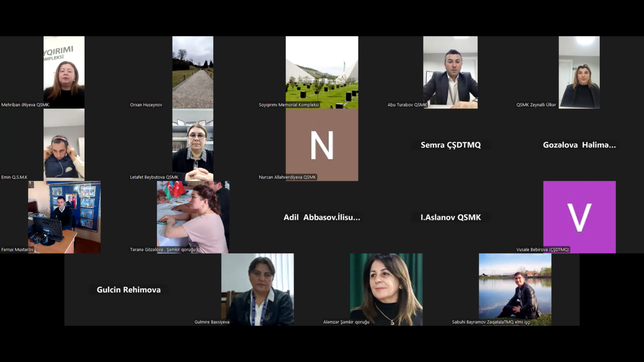Screen dimensions: 644x362
Task: Select Aləmzər Şəmkir qoruğu video tile
Action: pyautogui.click(x=386, y=289)
